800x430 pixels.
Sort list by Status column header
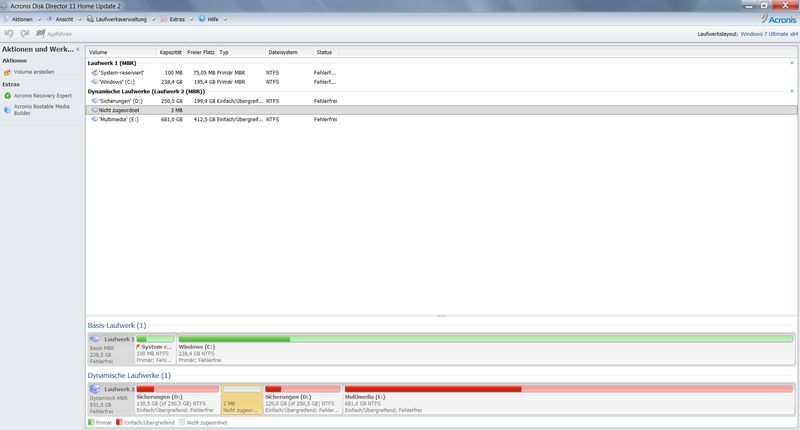pos(326,52)
